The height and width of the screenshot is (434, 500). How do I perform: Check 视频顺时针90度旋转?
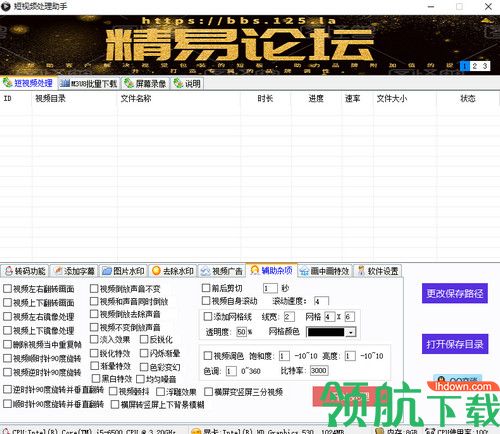(7, 358)
